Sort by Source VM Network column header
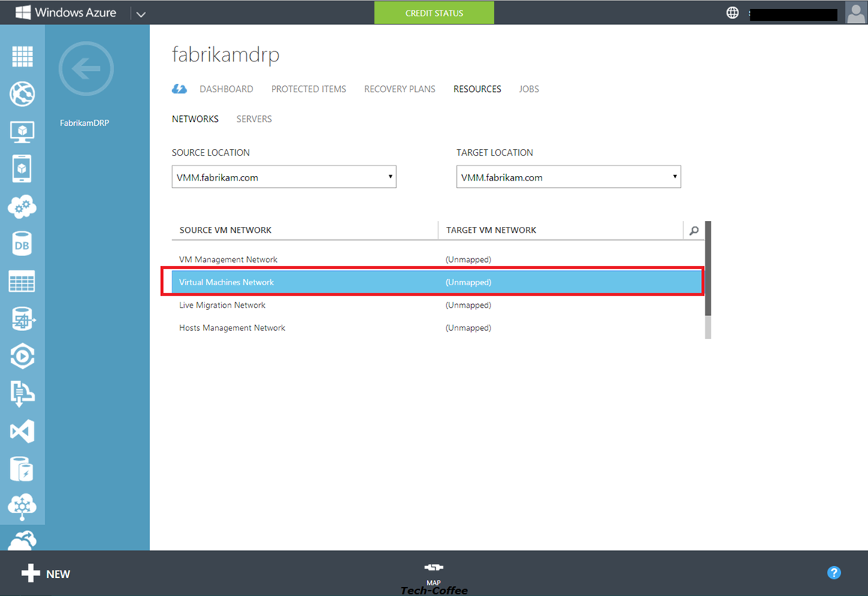This screenshot has width=868, height=596. point(225,230)
